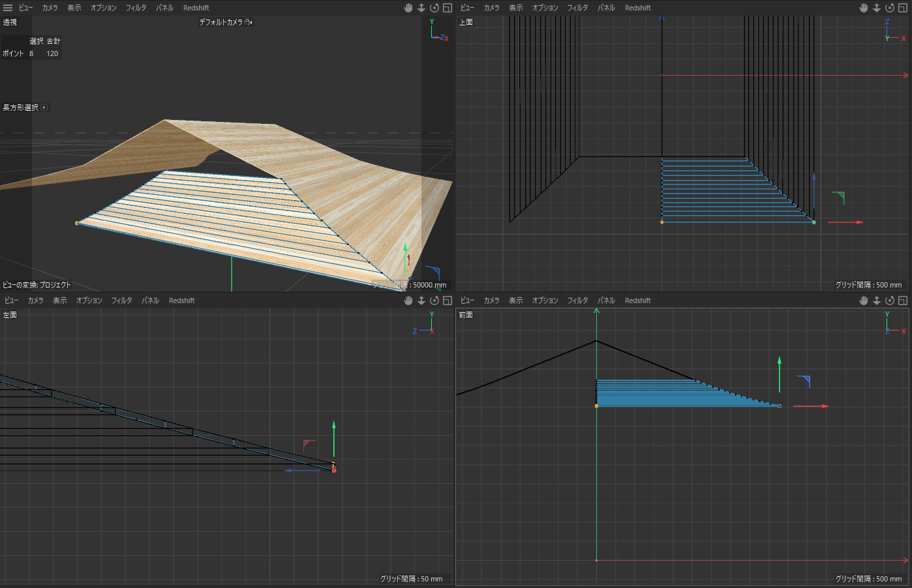Click the zoom arrows icon in the left (左面) viewport
This screenshot has height=588, width=912.
(421, 301)
